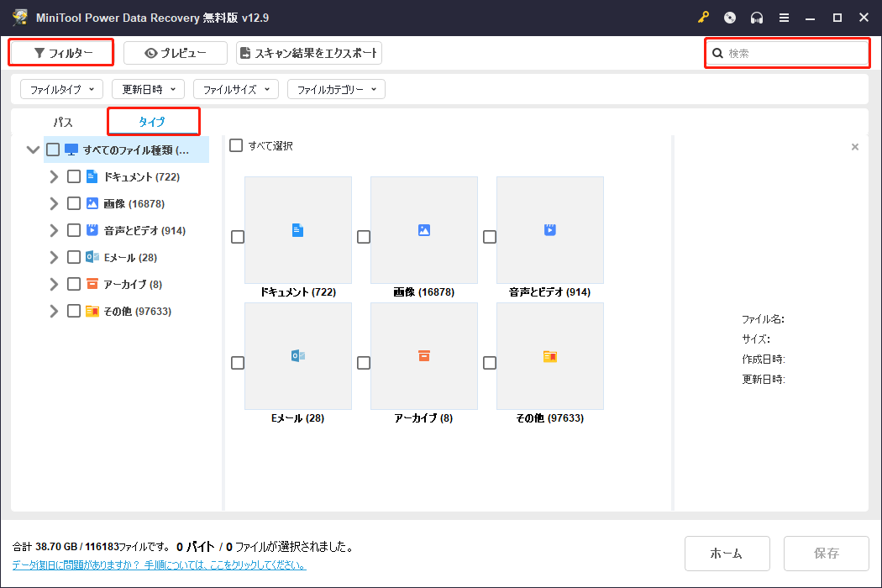882x588 pixels.
Task: Switch to the タイプ tab
Action: pos(152,122)
